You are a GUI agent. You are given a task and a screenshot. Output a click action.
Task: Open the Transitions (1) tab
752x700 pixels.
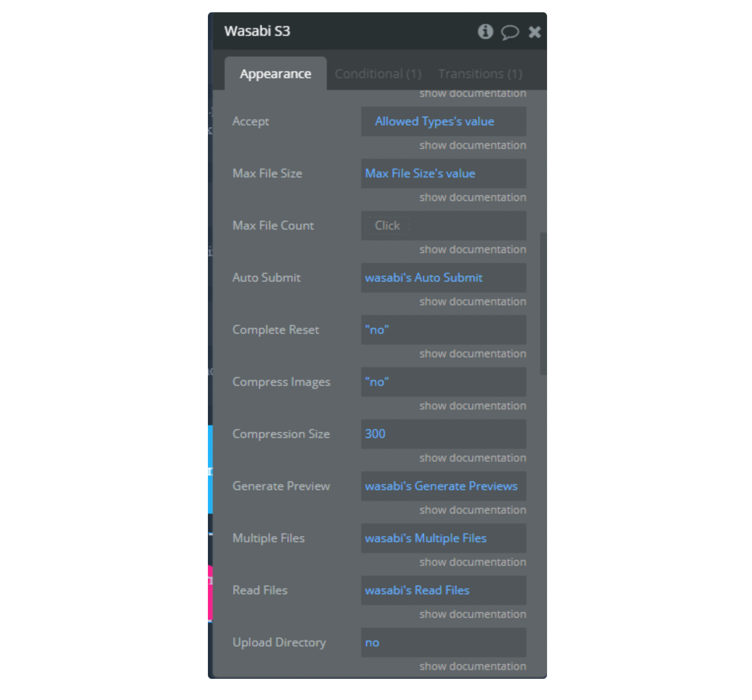480,74
